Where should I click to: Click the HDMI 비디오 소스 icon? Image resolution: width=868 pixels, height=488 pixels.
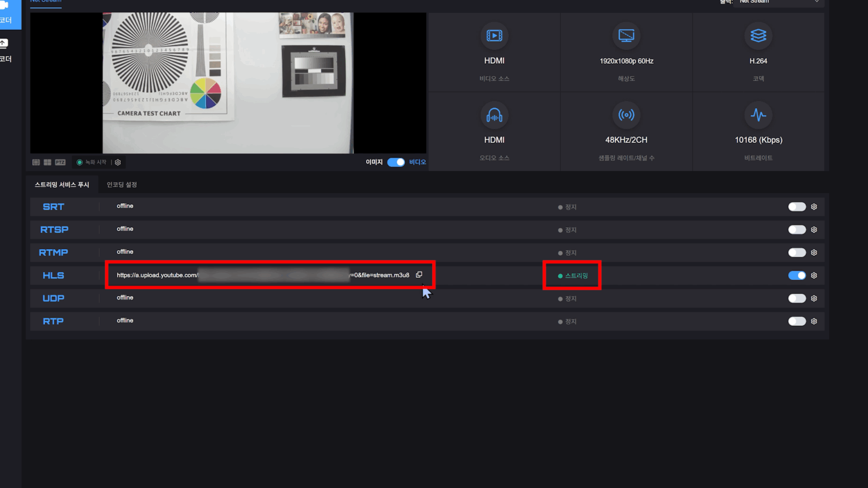click(494, 36)
